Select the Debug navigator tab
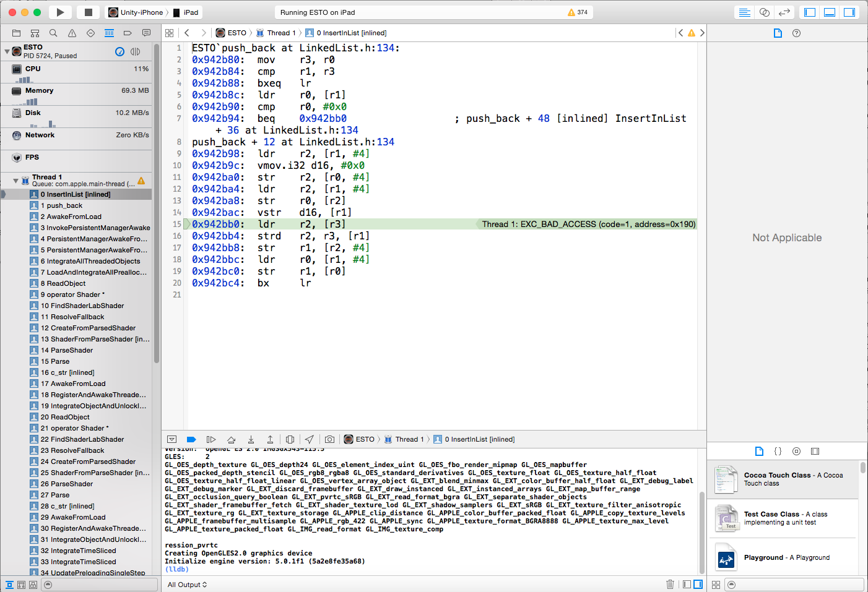 (109, 33)
